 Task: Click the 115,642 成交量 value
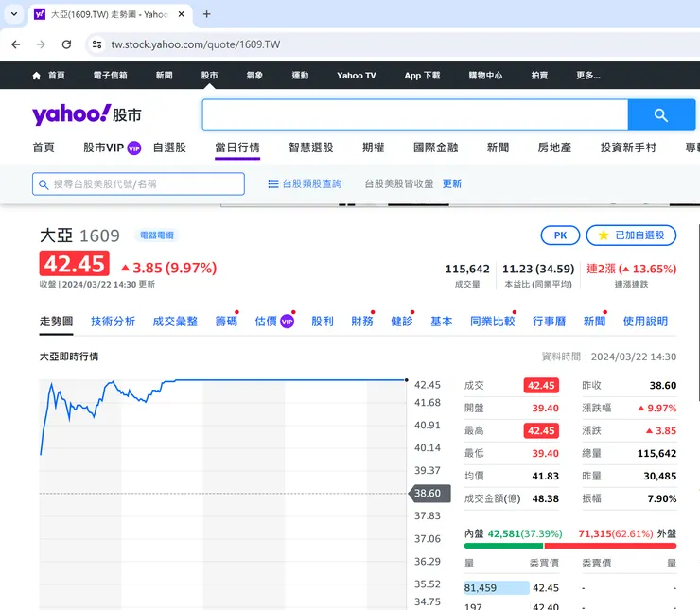tap(467, 269)
